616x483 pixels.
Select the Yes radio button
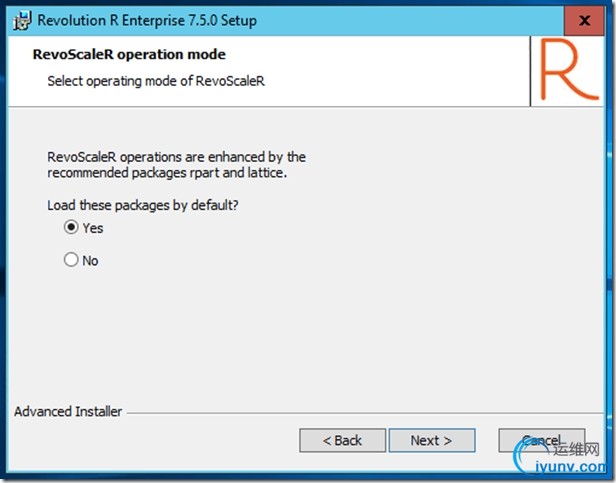click(71, 227)
